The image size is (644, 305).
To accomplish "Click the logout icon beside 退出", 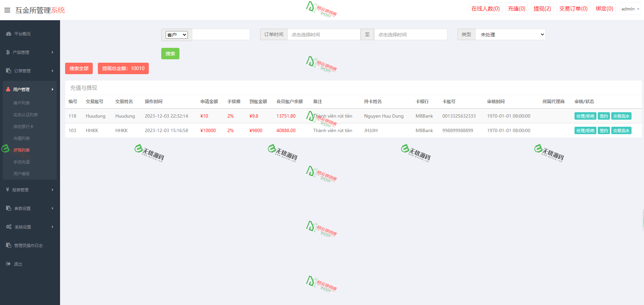I will 8,264.
